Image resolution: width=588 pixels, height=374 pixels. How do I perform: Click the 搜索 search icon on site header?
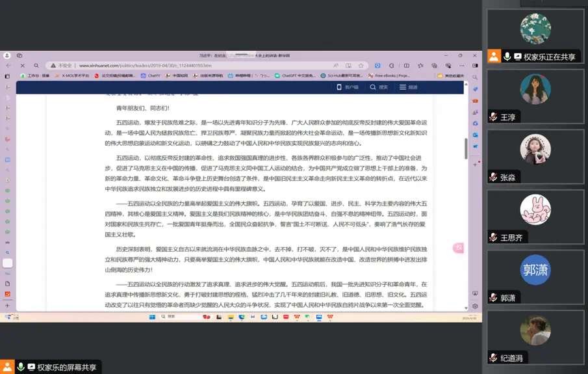coord(379,87)
